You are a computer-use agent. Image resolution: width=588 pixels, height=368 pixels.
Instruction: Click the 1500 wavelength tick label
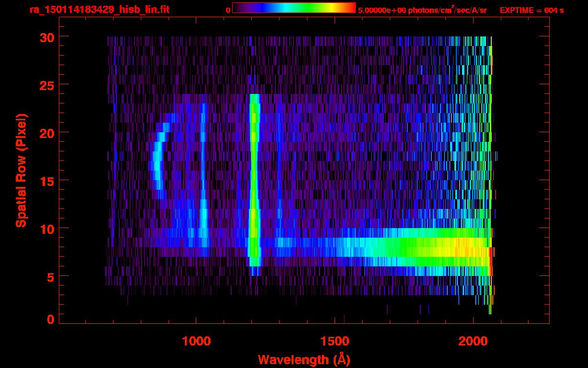(x=335, y=341)
